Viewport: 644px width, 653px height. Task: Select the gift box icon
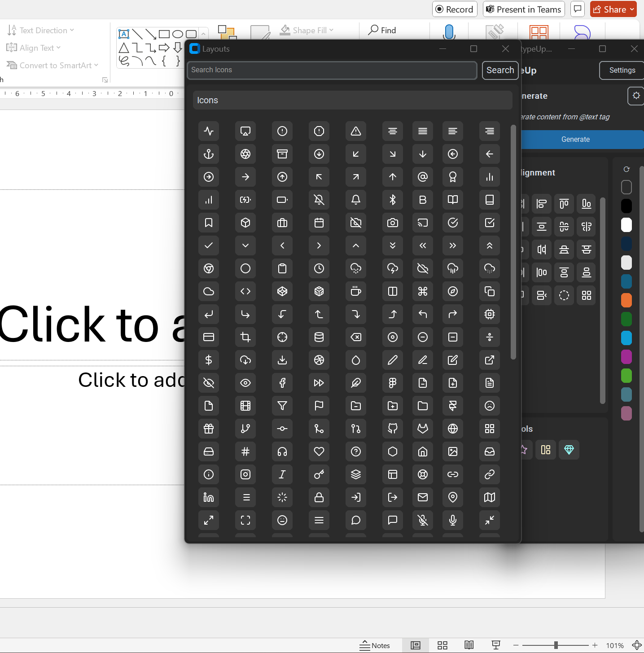coord(209,429)
